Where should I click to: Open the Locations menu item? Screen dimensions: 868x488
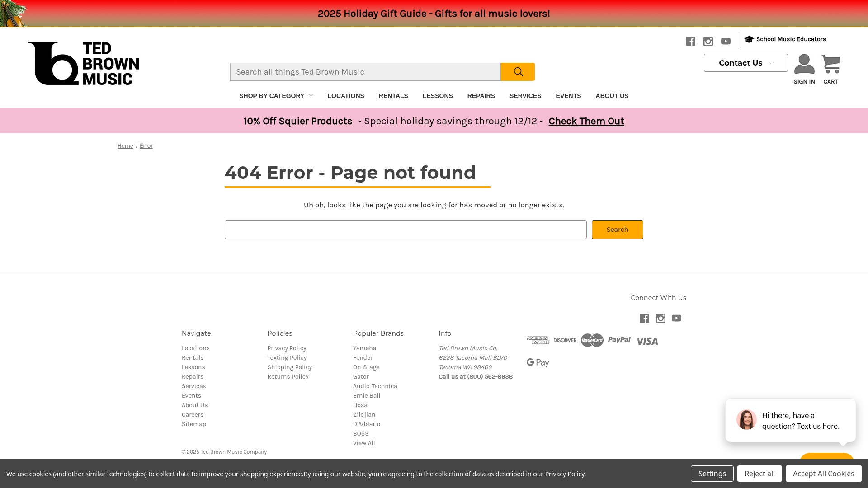[346, 96]
